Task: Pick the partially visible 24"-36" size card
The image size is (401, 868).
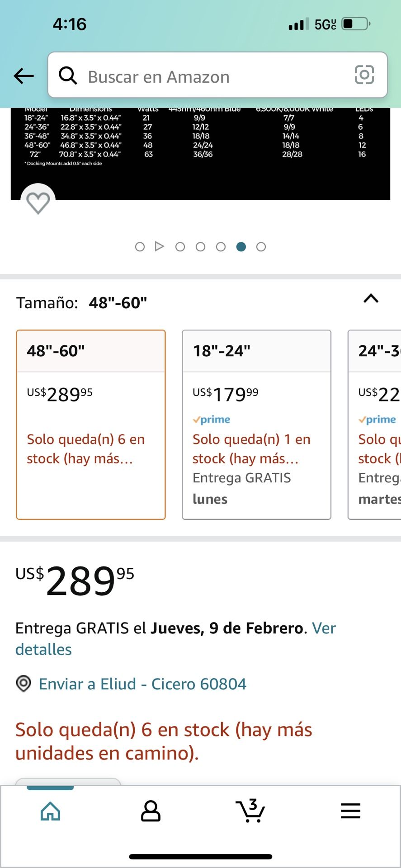Action: [374, 425]
